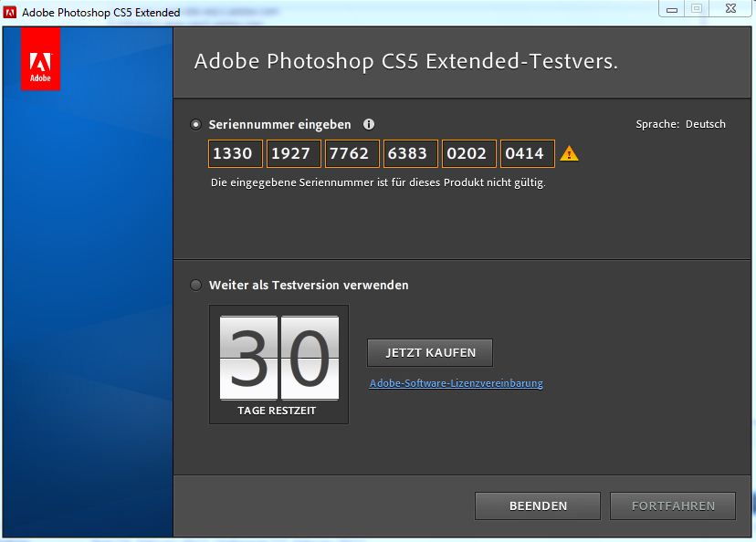Focus the last serial field with 0414
This screenshot has width=756, height=542.
click(x=527, y=153)
